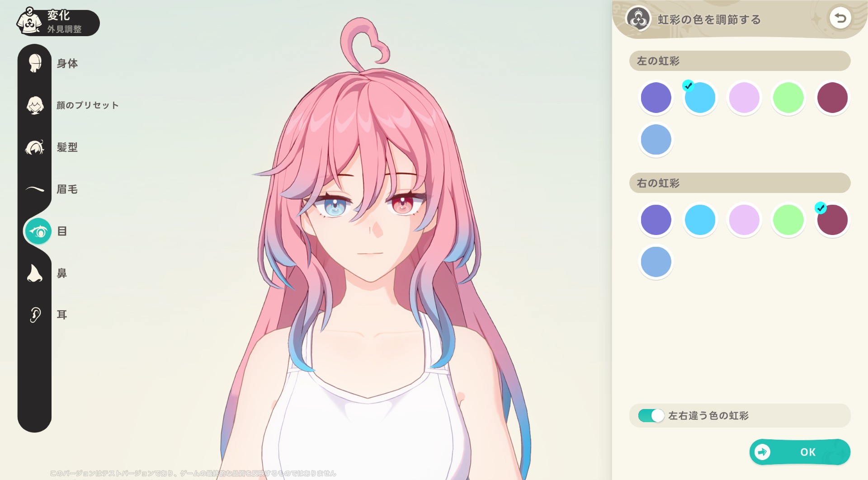The image size is (868, 480).
Task: Select the 顔のプリセット face preset icon
Action: 35,105
